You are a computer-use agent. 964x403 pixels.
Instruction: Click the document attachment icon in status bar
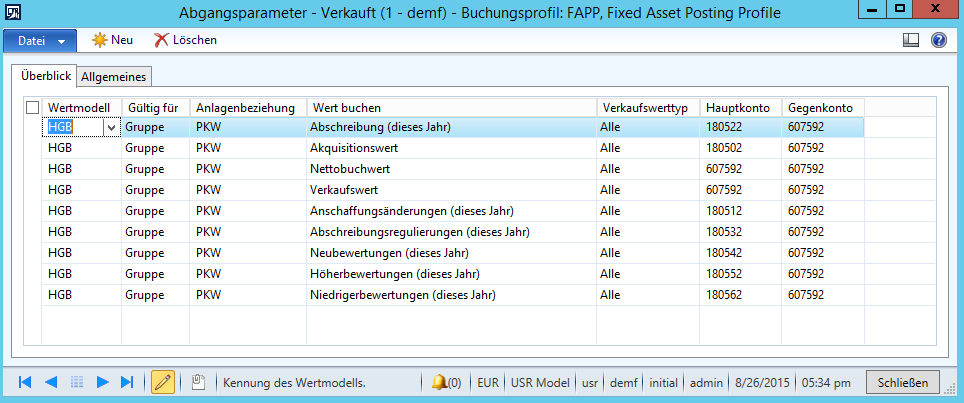coord(198,382)
